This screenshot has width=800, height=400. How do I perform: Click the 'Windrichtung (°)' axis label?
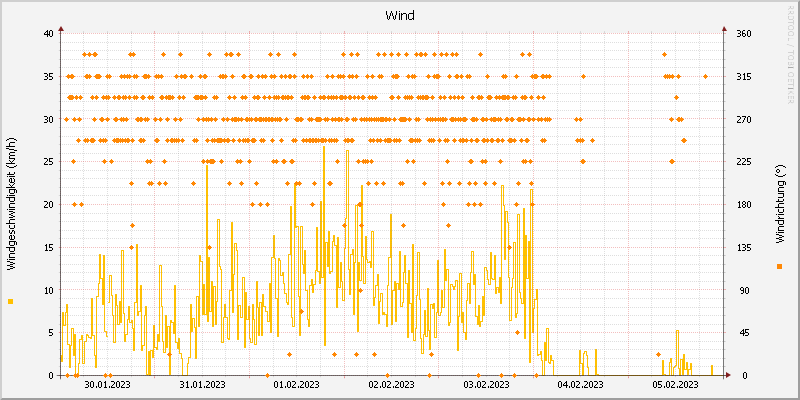(779, 204)
